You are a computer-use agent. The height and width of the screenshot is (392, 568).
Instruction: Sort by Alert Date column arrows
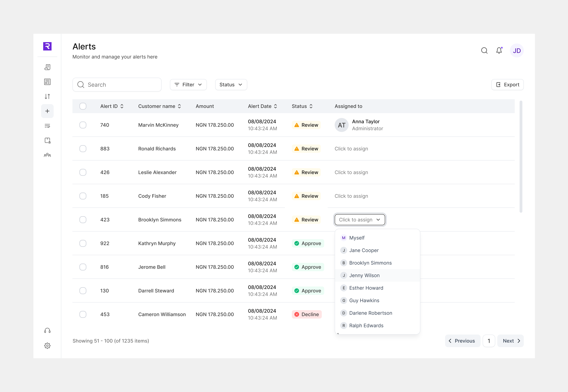click(x=275, y=106)
